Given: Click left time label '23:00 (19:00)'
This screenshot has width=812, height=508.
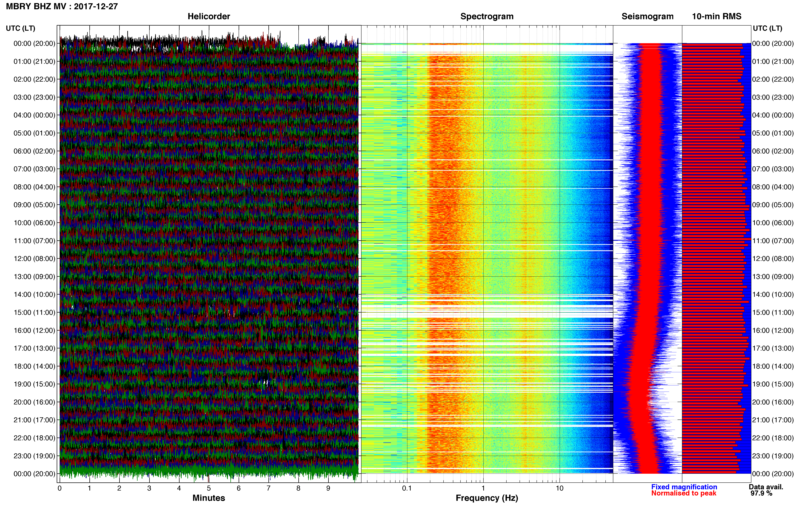Looking at the screenshot, I should coord(34,456).
